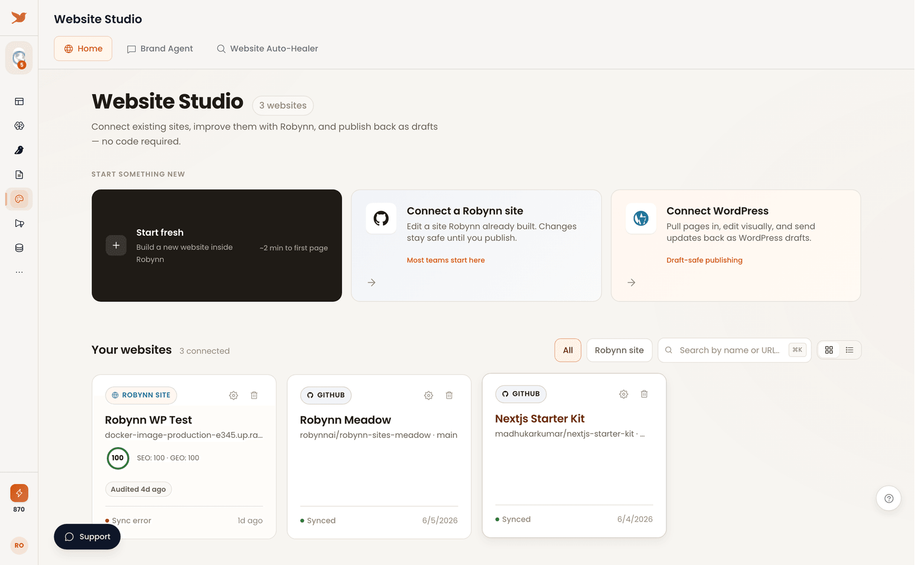Click the GITHUB badge on Nextjs Starter Kit
Viewport: 924px width, 565px height.
[521, 394]
